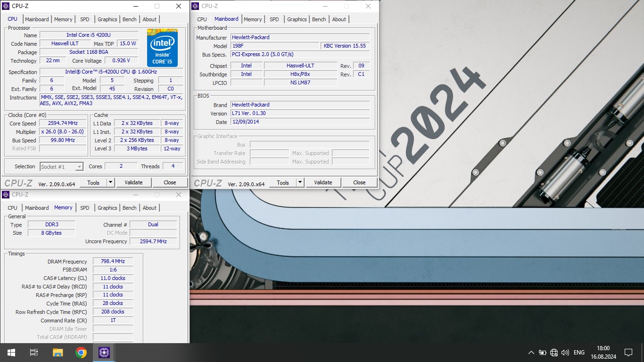Click the BIOS Version L71 Ver. 01.30
Viewport: 644px width, 362px height.
300,113
